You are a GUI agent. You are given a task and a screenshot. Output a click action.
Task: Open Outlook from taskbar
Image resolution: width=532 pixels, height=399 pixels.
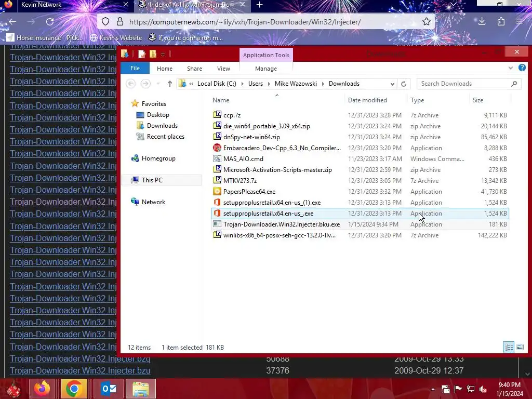click(x=109, y=389)
